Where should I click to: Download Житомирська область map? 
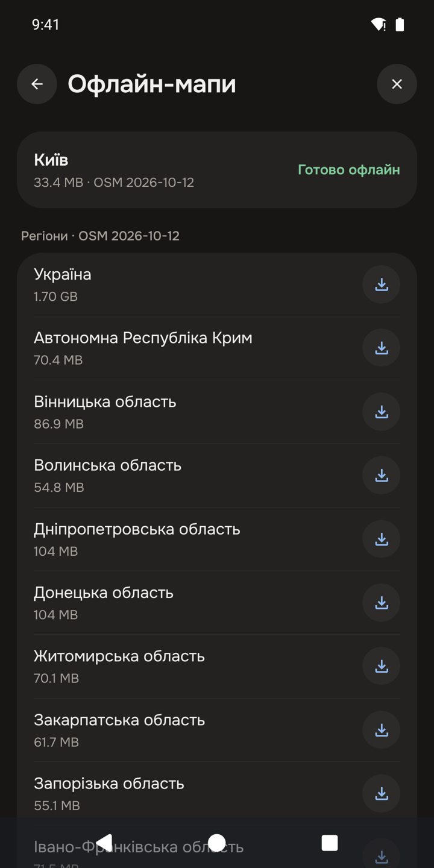(382, 666)
